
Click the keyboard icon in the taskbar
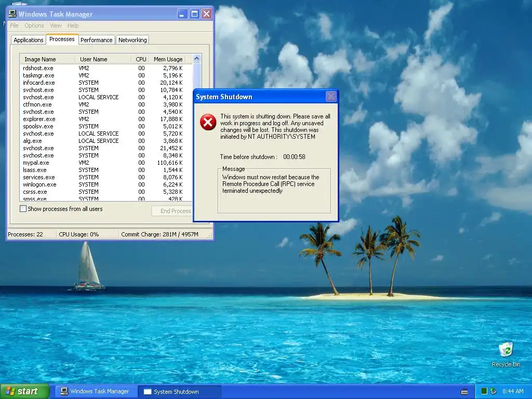click(x=464, y=392)
